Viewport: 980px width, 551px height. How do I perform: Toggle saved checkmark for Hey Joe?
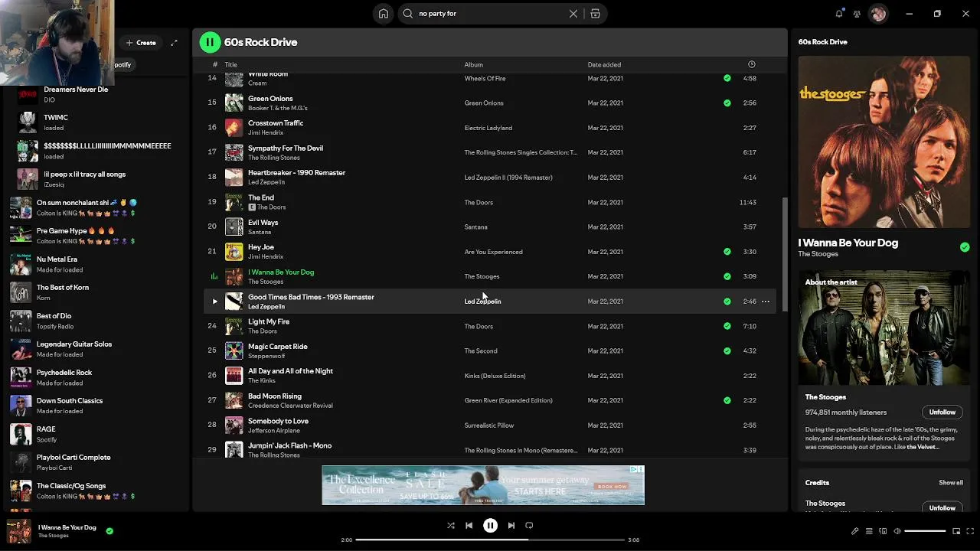point(727,252)
